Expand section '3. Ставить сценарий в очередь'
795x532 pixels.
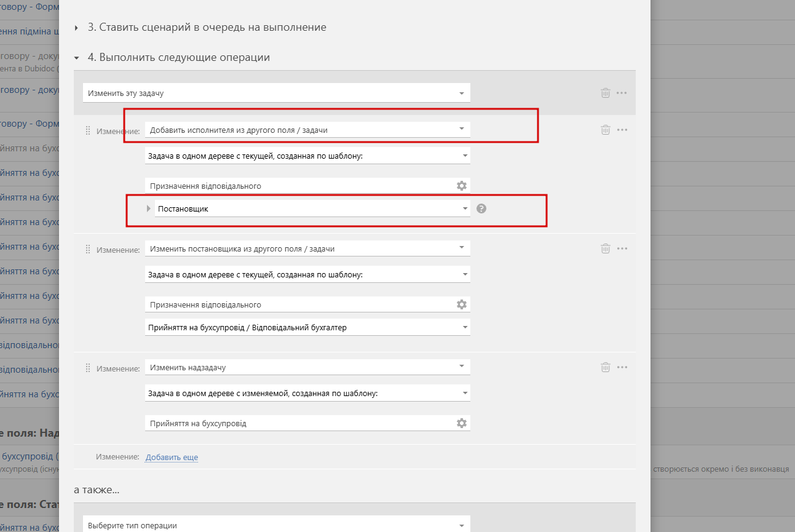coord(77,28)
